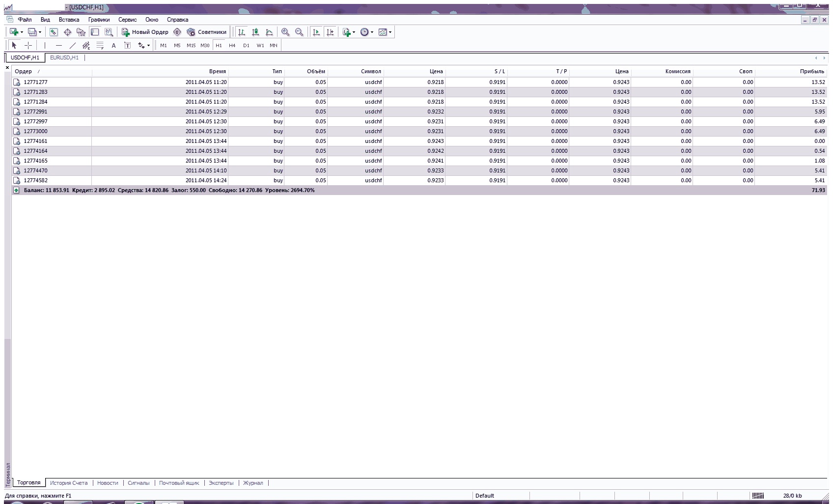The height and width of the screenshot is (504, 833).
Task: Open the Почтовый ящик tab
Action: coord(179,483)
